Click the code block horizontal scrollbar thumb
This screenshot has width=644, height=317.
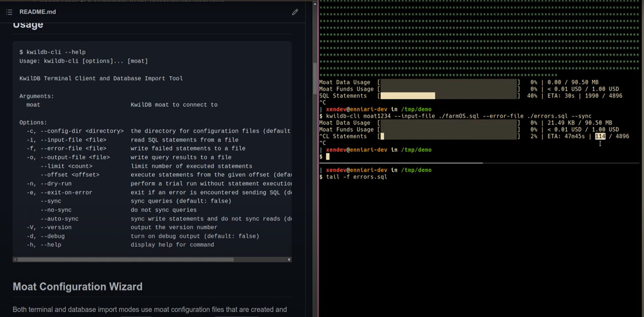[x=126, y=259]
